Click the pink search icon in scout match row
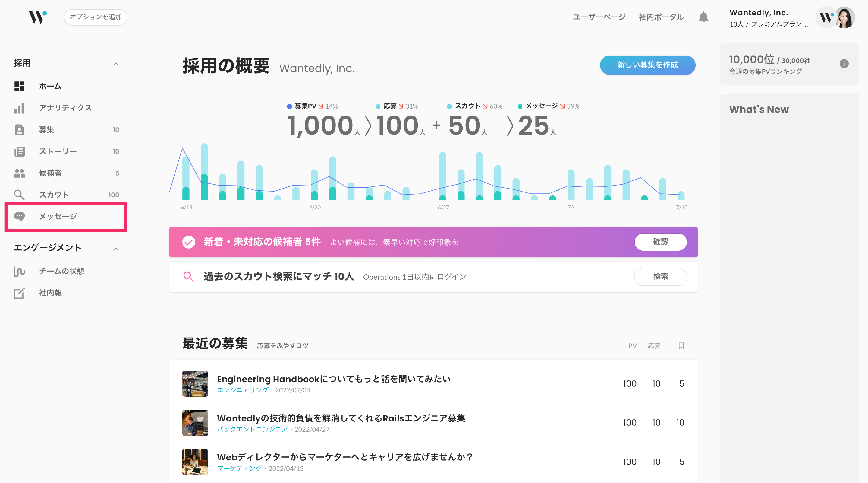The image size is (868, 483). [188, 277]
